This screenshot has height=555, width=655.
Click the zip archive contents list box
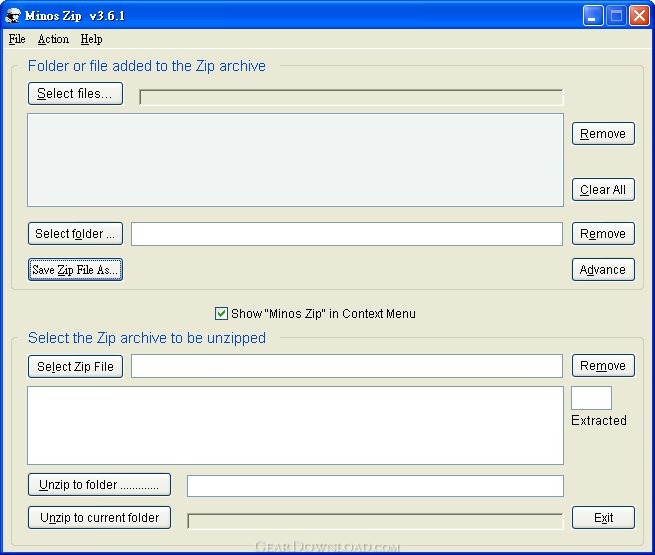coord(295,425)
